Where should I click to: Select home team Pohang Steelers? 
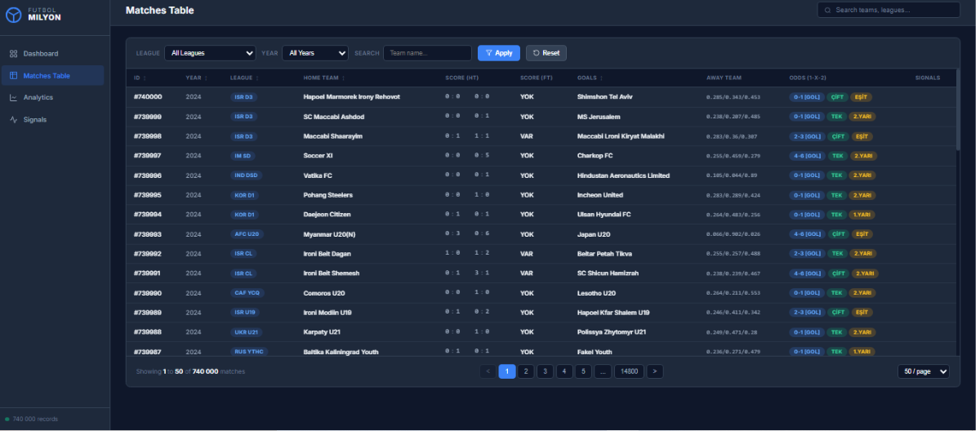click(328, 195)
